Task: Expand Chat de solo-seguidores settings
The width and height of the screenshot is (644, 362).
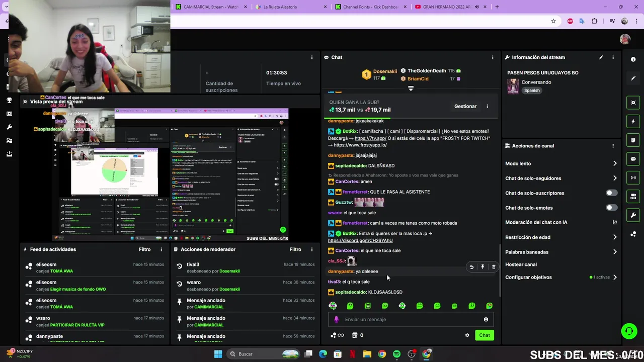Action: [615, 178]
